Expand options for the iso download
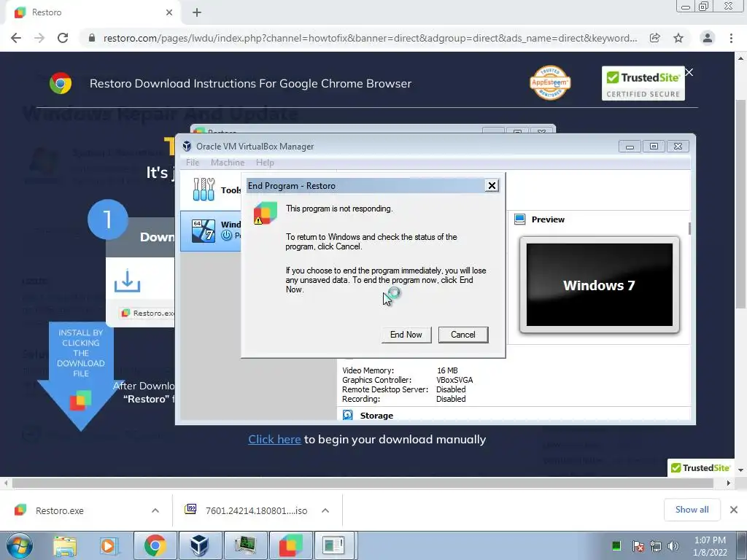Screen dimensions: 747x560 pyautogui.click(x=325, y=510)
